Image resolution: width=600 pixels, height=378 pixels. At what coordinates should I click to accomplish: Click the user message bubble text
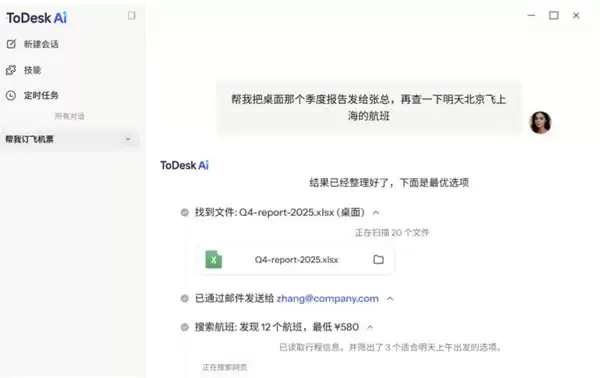tap(369, 108)
